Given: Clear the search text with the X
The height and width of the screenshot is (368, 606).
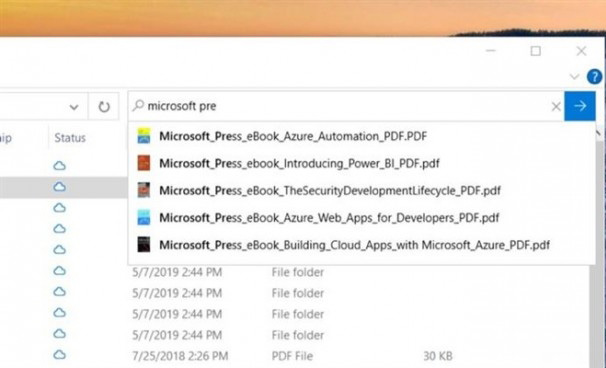Looking at the screenshot, I should pyautogui.click(x=556, y=106).
